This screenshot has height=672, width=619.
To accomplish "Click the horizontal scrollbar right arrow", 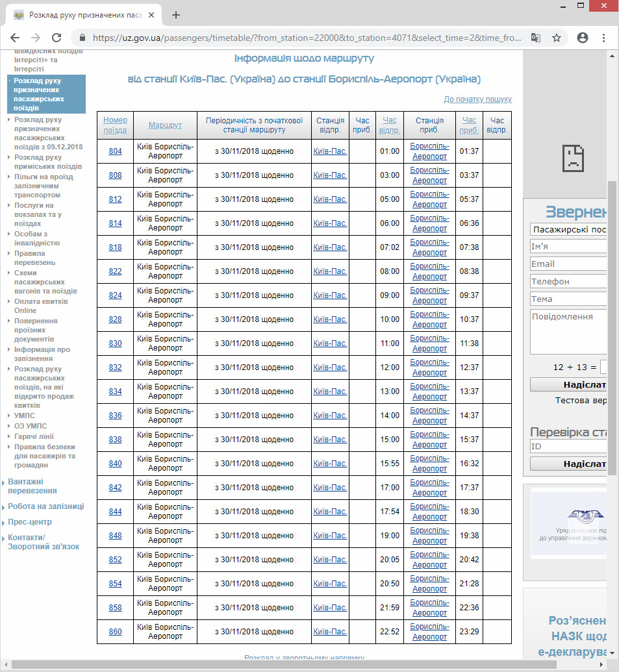I will (x=601, y=664).
